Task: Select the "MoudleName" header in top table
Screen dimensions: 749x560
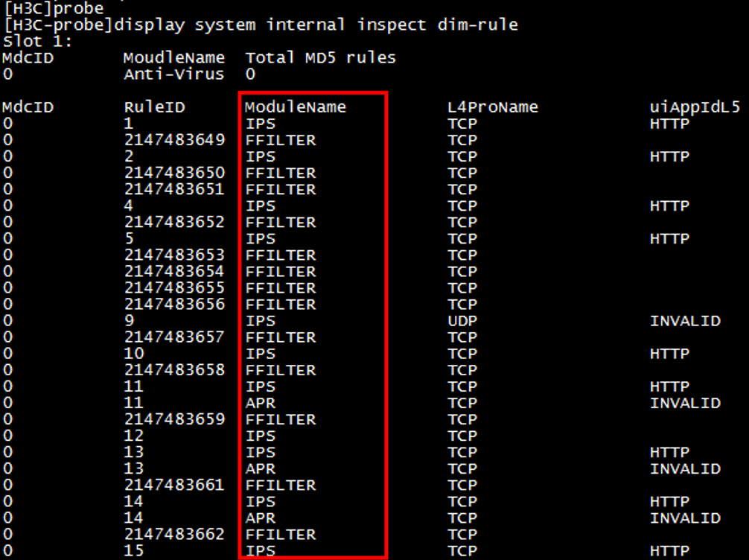Action: 174,58
